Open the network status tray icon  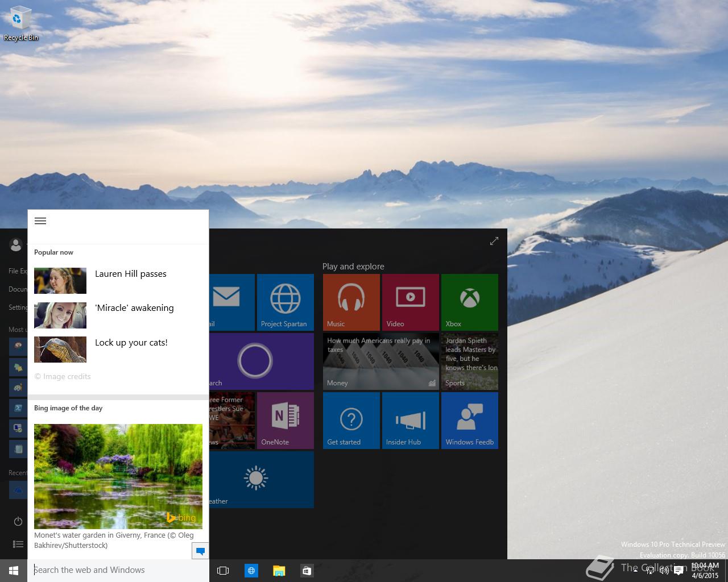click(x=650, y=571)
